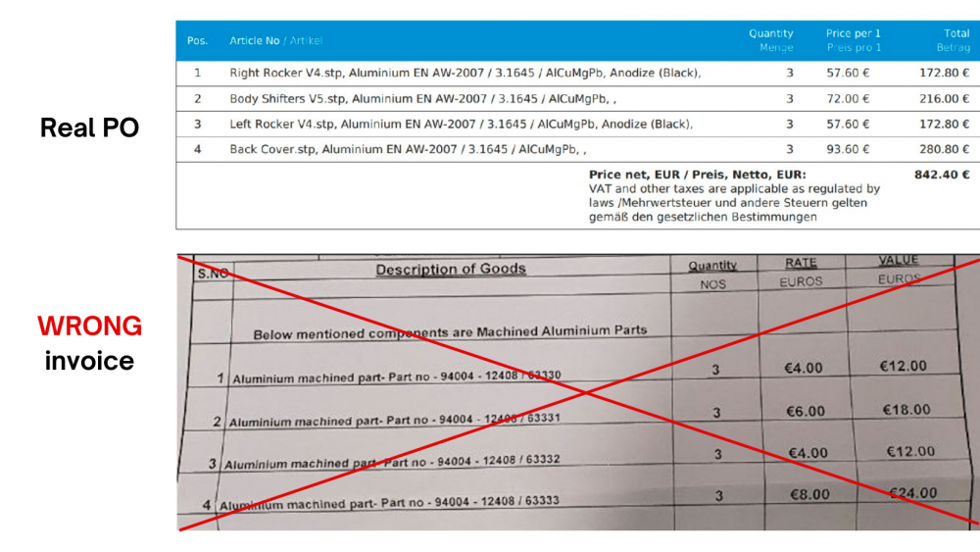Click the 'Description of Goods' invoice header
This screenshot has width=980, height=552.
[x=451, y=270]
